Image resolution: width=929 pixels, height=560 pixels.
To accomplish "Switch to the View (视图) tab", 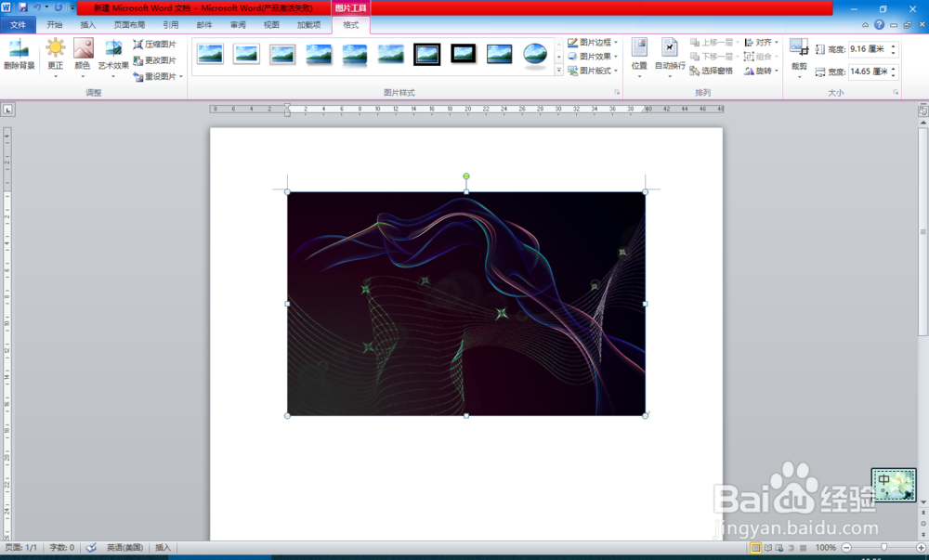I will click(271, 25).
